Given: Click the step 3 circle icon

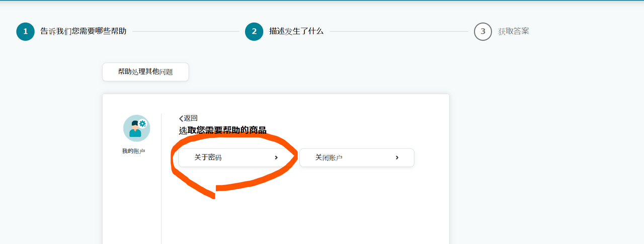Looking at the screenshot, I should pos(482,31).
